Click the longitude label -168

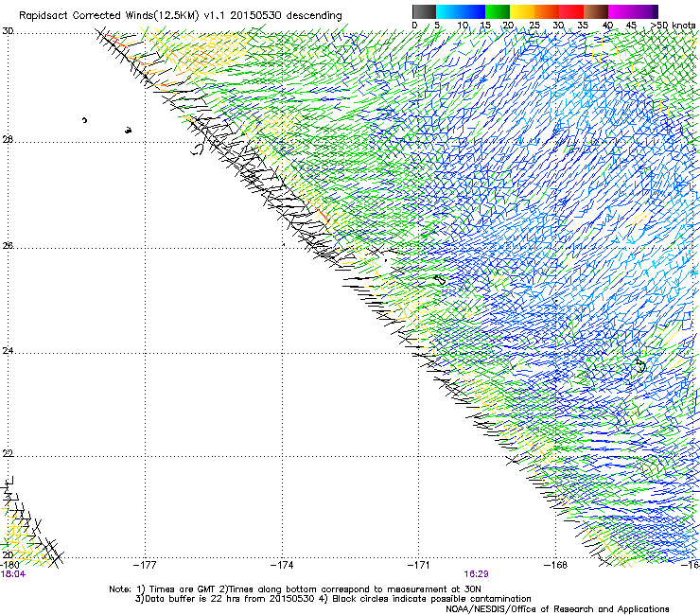[556, 565]
